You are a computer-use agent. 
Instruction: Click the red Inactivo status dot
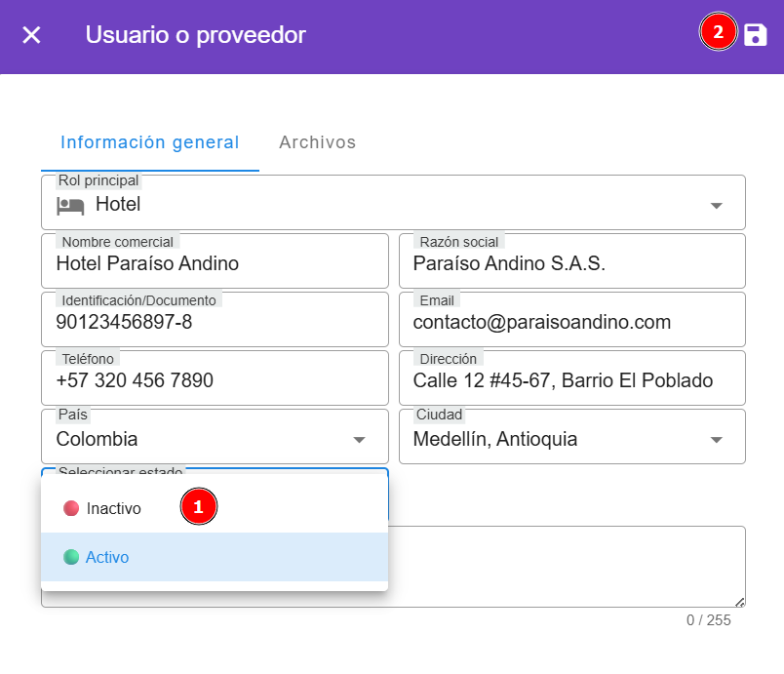70,508
